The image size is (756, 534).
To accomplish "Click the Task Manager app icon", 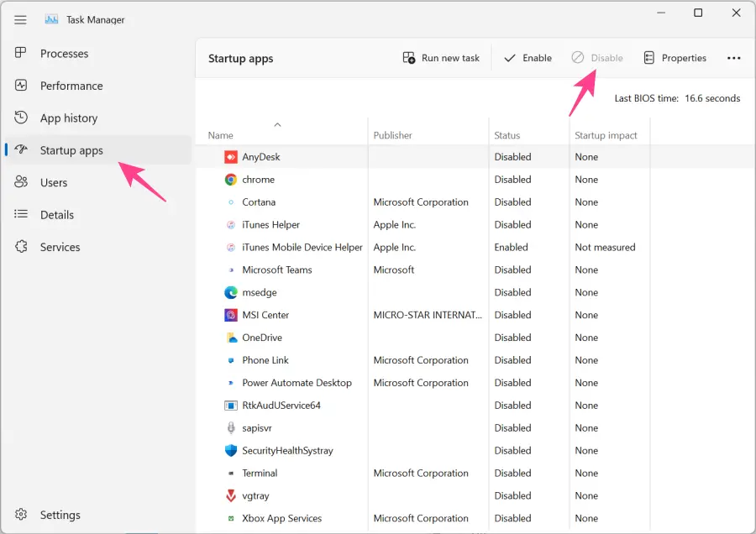I will pyautogui.click(x=51, y=19).
